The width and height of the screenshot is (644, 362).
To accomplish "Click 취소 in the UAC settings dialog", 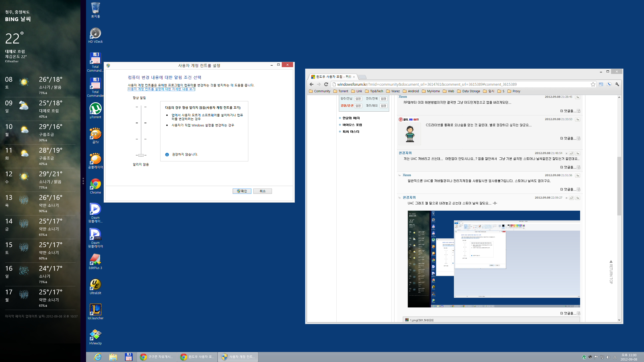I will coord(262,191).
